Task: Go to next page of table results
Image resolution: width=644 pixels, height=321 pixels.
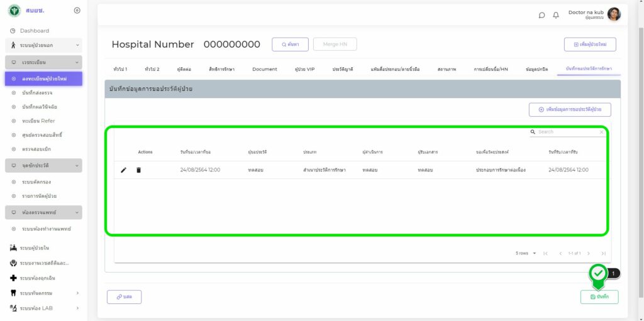Action: click(x=589, y=253)
